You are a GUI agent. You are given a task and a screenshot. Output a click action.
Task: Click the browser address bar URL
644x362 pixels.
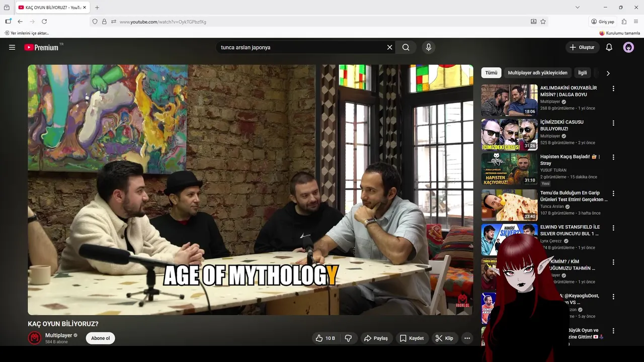(x=163, y=22)
